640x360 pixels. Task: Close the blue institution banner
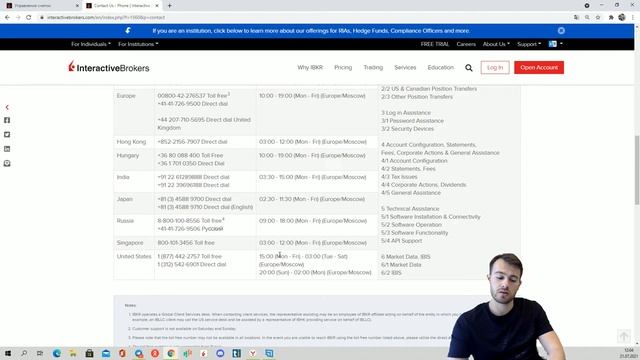561,31
